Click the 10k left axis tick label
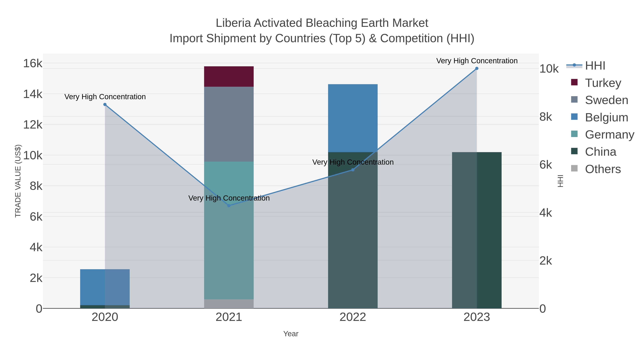 [33, 155]
